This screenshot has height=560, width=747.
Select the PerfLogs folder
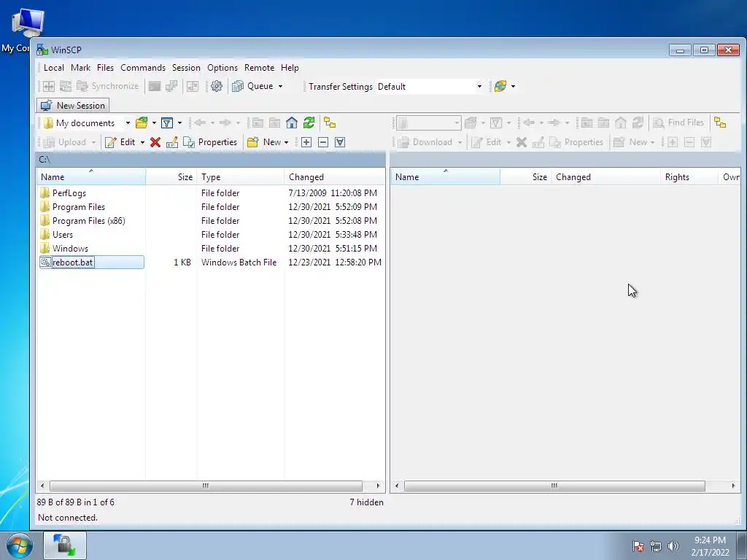pyautogui.click(x=69, y=192)
